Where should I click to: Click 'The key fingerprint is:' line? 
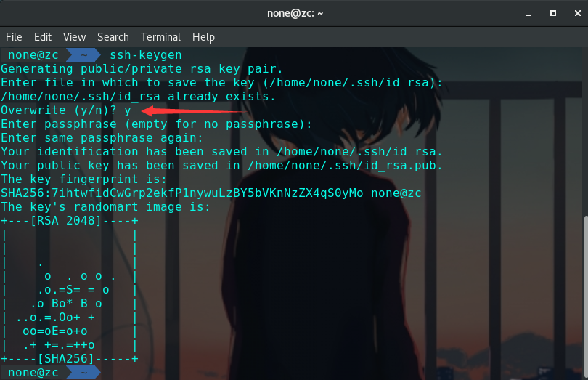83,179
